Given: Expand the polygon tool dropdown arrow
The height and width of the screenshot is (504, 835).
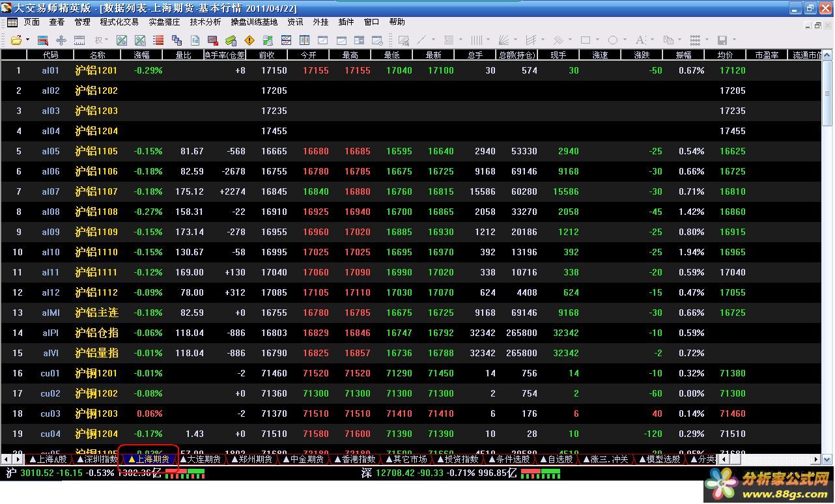Looking at the screenshot, I should 625,40.
